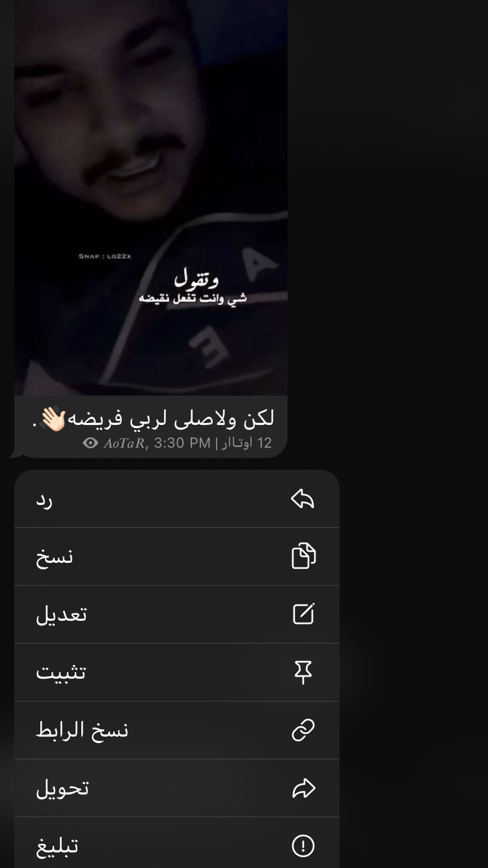
Task: Open the video thumbnail of the man
Action: point(151,198)
